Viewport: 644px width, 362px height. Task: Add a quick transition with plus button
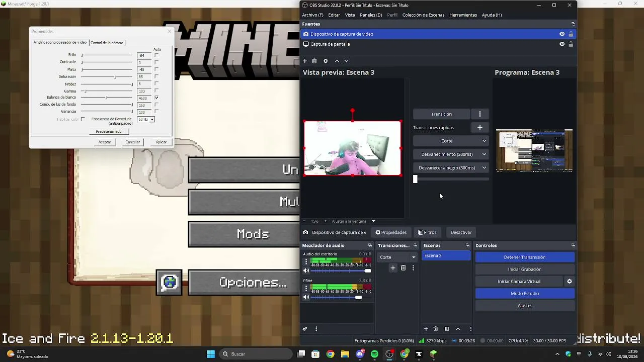point(479,128)
